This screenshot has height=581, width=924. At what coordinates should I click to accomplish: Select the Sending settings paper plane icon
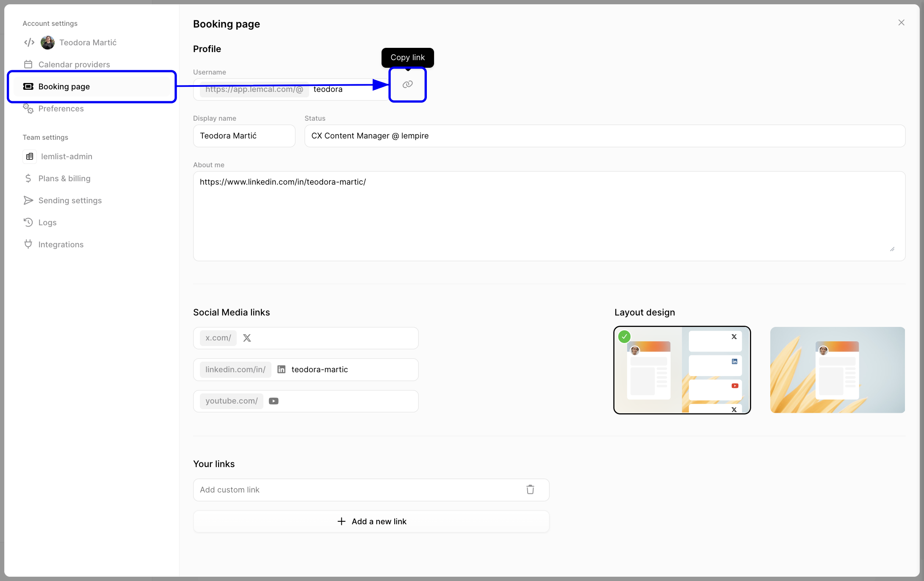coord(28,200)
